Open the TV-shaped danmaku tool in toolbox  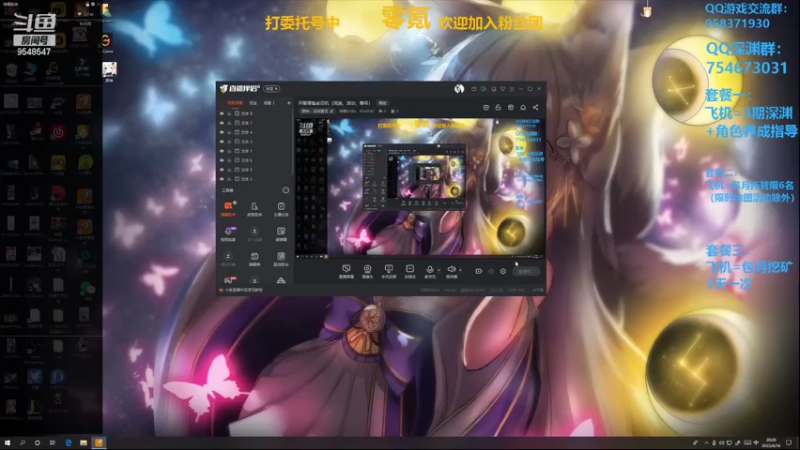pos(254,258)
